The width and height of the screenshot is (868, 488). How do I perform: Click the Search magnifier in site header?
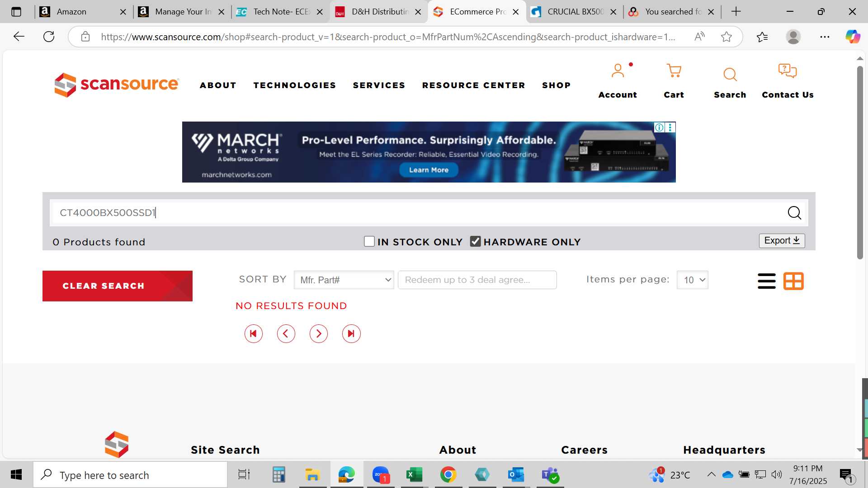pyautogui.click(x=730, y=74)
